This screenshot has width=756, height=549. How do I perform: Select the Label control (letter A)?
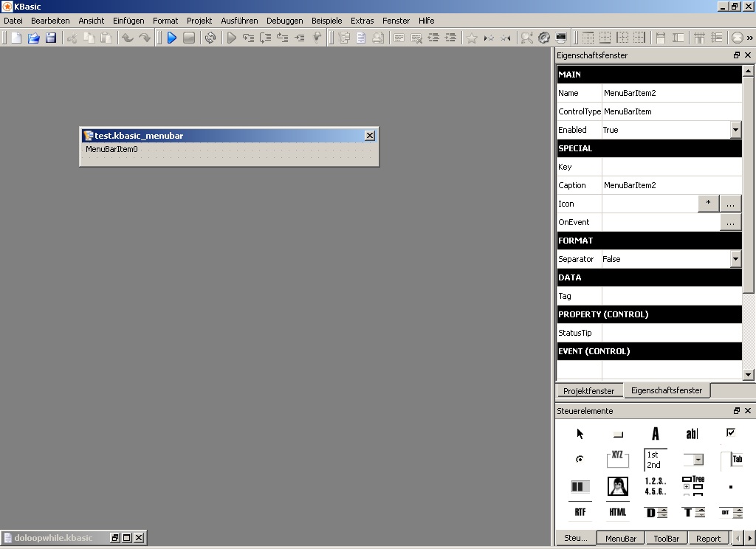point(655,434)
